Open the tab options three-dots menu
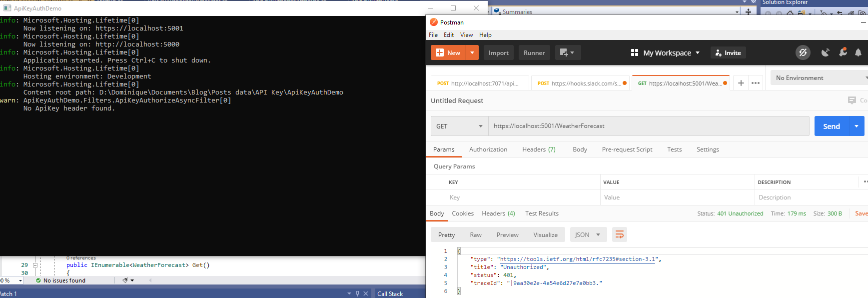868x298 pixels. point(756,83)
